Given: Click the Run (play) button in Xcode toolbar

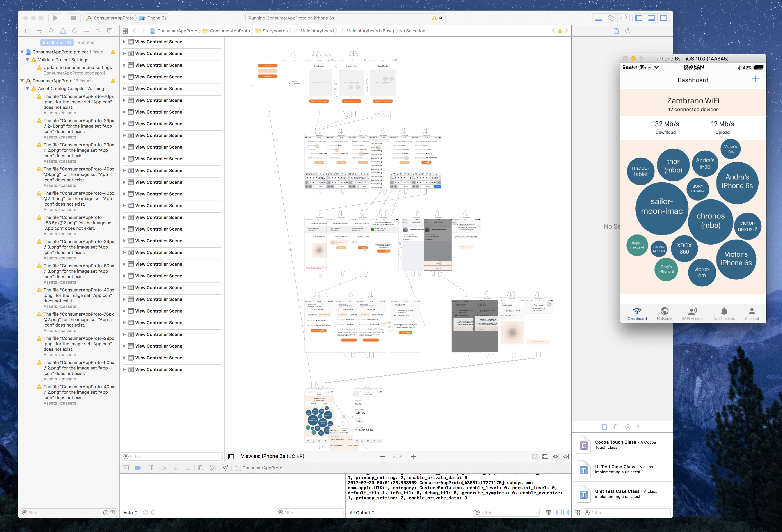Looking at the screenshot, I should click(x=56, y=18).
